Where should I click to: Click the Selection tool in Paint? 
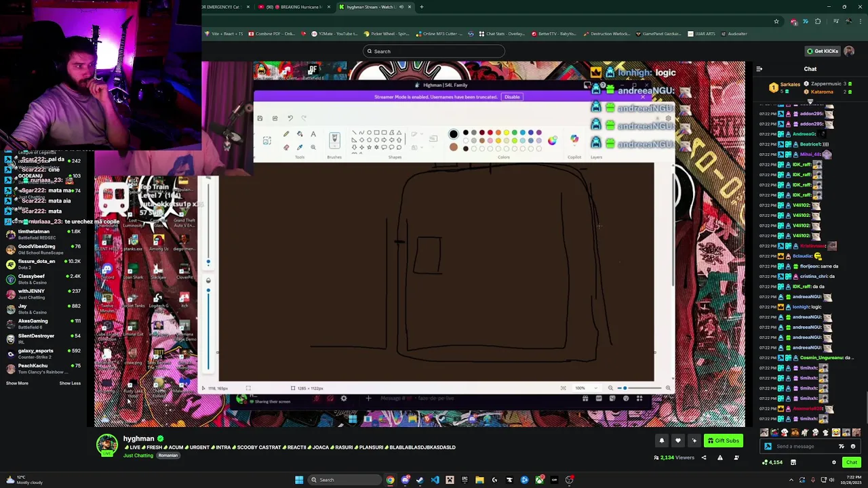tap(267, 140)
